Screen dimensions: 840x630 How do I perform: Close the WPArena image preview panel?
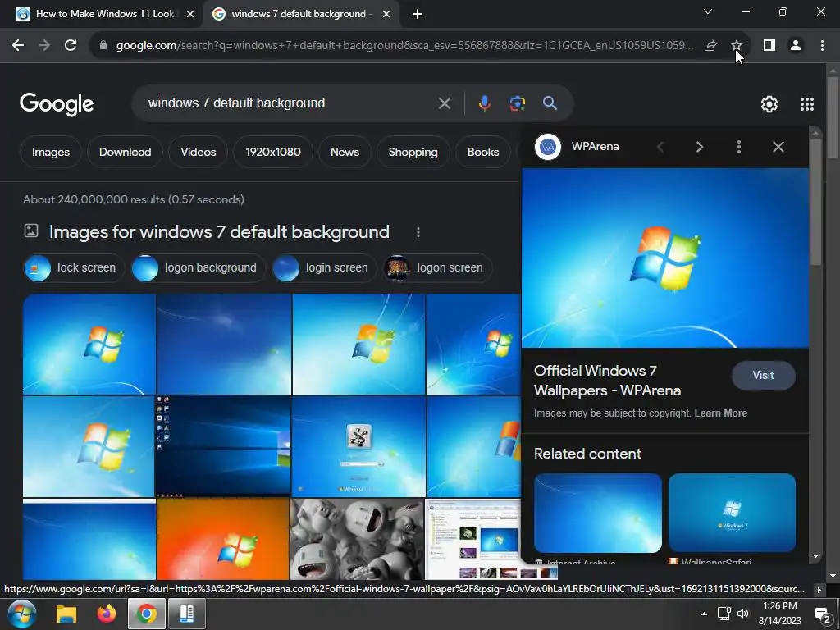[778, 147]
